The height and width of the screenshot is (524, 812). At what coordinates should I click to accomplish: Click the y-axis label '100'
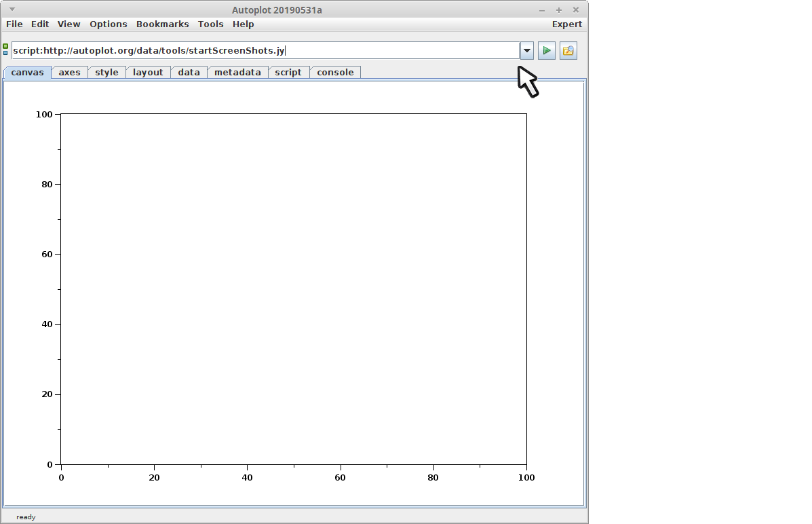(x=44, y=115)
